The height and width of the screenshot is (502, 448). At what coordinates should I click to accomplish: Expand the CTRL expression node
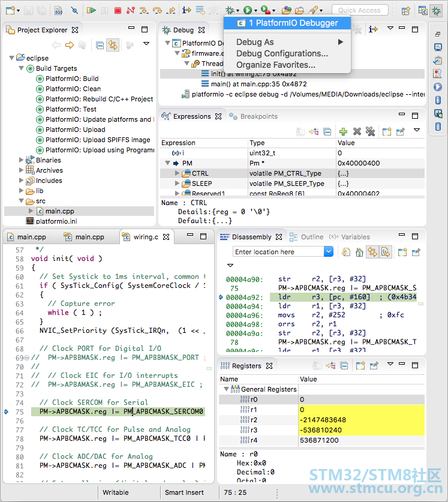(x=177, y=173)
